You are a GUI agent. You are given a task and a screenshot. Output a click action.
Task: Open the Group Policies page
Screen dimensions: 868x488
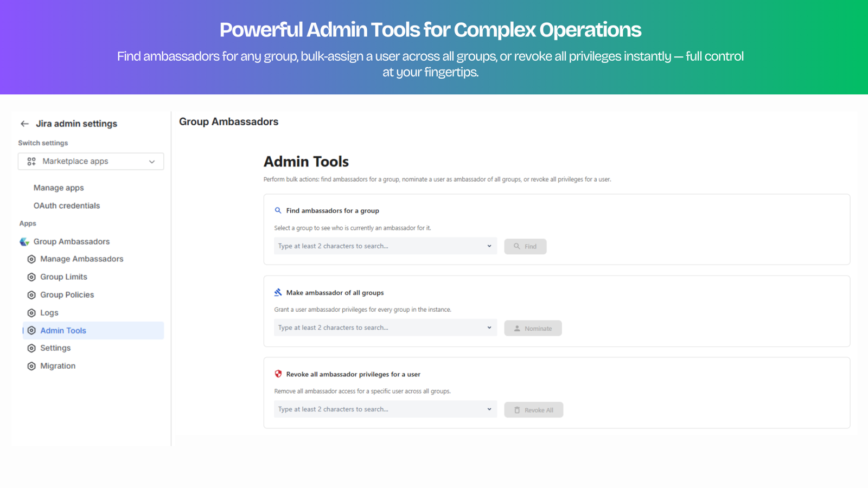(x=67, y=294)
